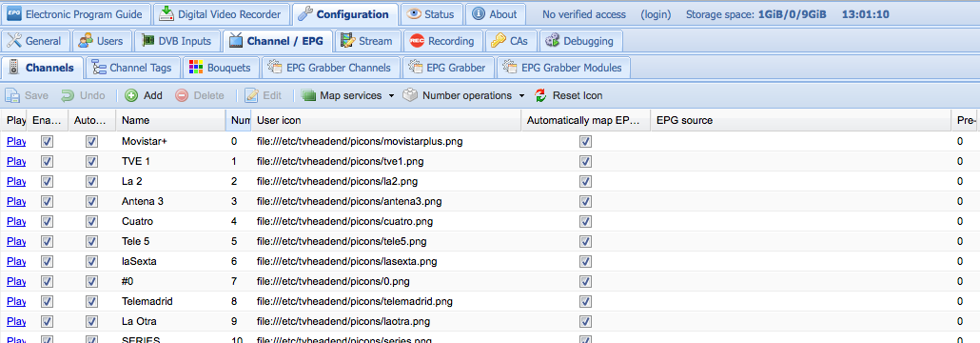The image size is (980, 343).
Task: Click the (login) link
Action: click(657, 14)
